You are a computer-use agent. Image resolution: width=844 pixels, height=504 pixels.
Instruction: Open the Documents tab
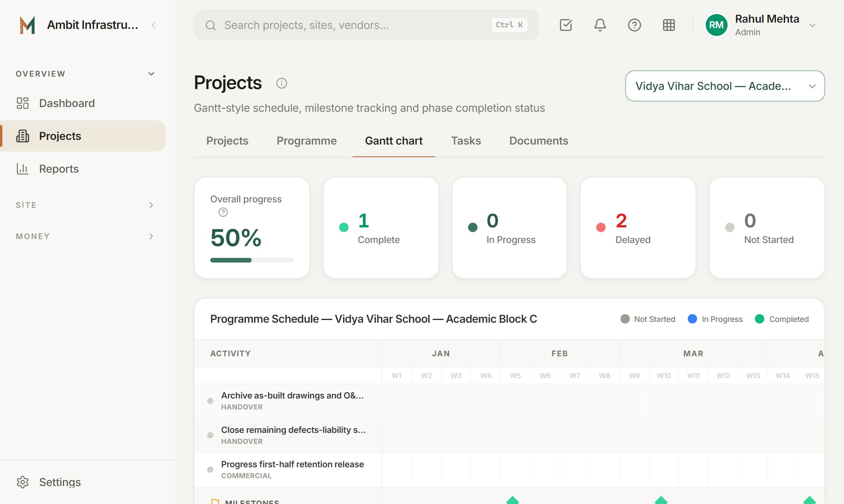539,141
